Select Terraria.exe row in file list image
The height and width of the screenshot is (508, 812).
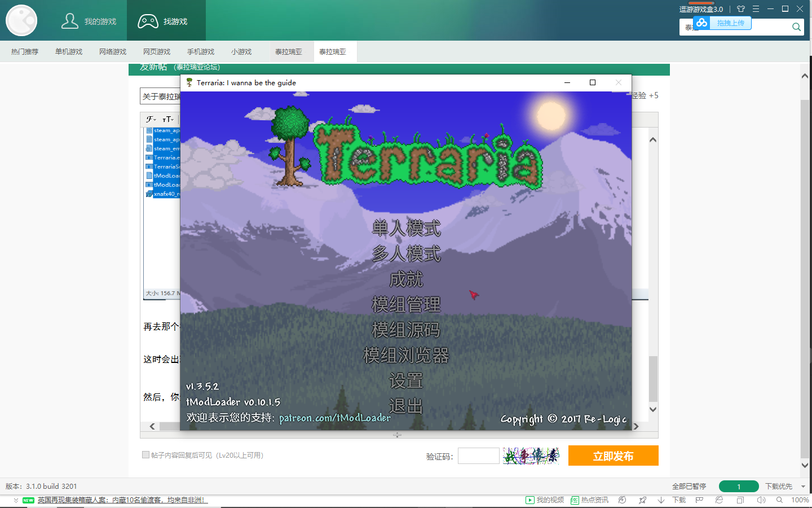[x=163, y=157]
